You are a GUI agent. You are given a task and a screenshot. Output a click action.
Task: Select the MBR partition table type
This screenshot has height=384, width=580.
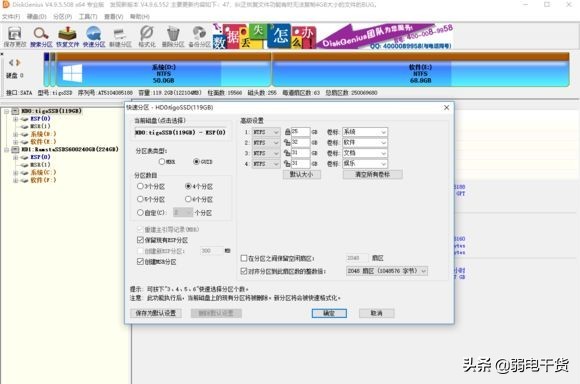[x=162, y=162]
